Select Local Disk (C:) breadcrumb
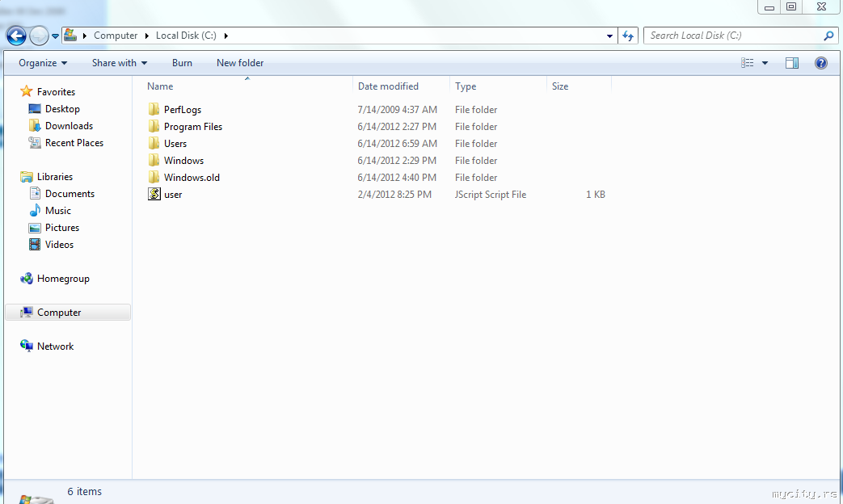The height and width of the screenshot is (504, 843). pos(186,36)
